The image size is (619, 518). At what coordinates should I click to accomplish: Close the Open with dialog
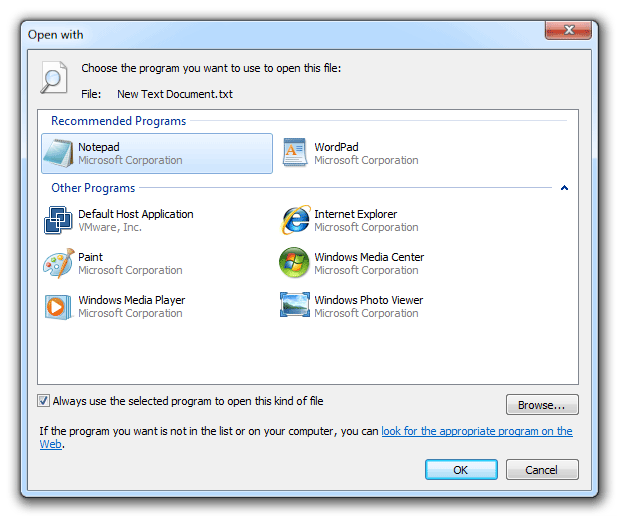pos(568,30)
